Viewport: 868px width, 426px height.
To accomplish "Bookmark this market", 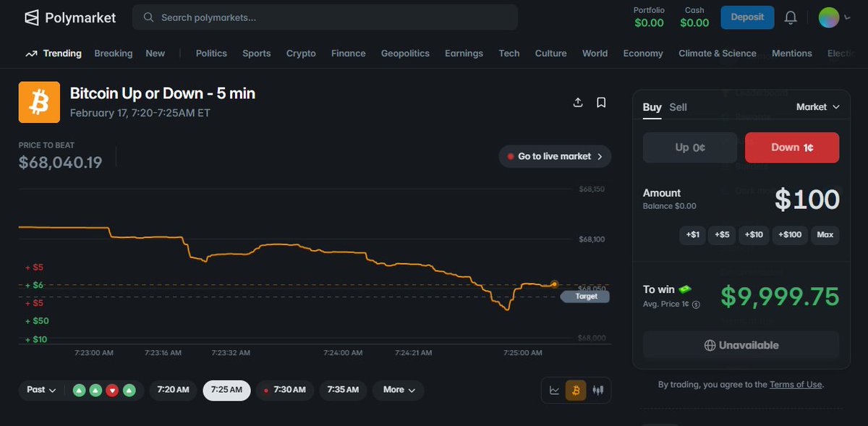I will point(601,103).
